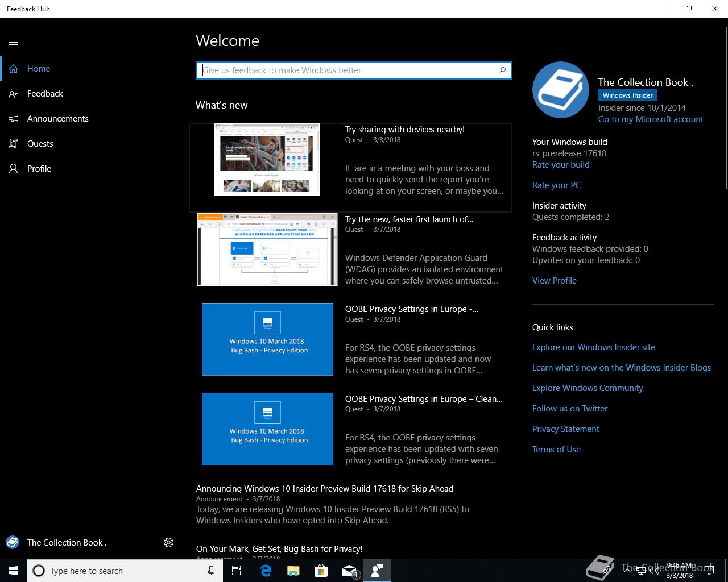Open File Explorer from taskbar
The image size is (728, 582).
[293, 571]
